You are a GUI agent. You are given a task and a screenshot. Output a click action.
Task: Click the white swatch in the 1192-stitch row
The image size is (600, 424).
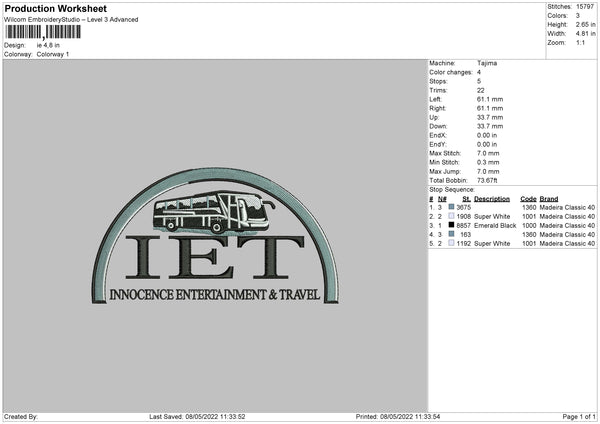click(x=452, y=243)
